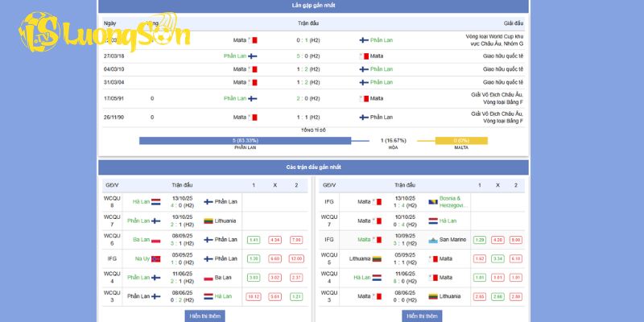Image resolution: width=644 pixels, height=322 pixels.
Task: Click the yellow Malta 0% win bar
Action: coord(461,140)
